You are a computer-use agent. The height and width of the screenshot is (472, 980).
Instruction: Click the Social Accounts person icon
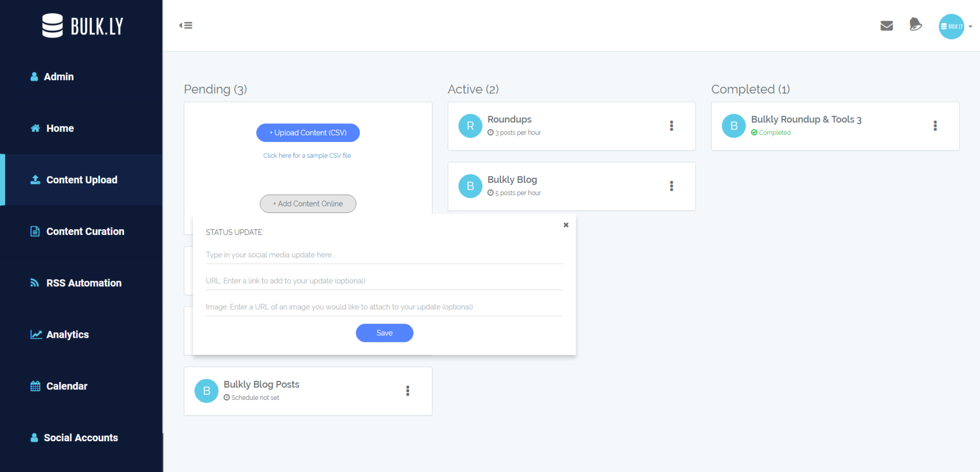click(x=34, y=438)
